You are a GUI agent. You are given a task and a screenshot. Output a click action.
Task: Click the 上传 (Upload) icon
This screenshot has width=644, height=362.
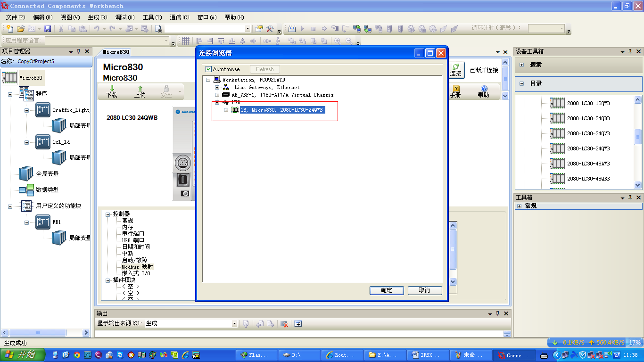140,89
